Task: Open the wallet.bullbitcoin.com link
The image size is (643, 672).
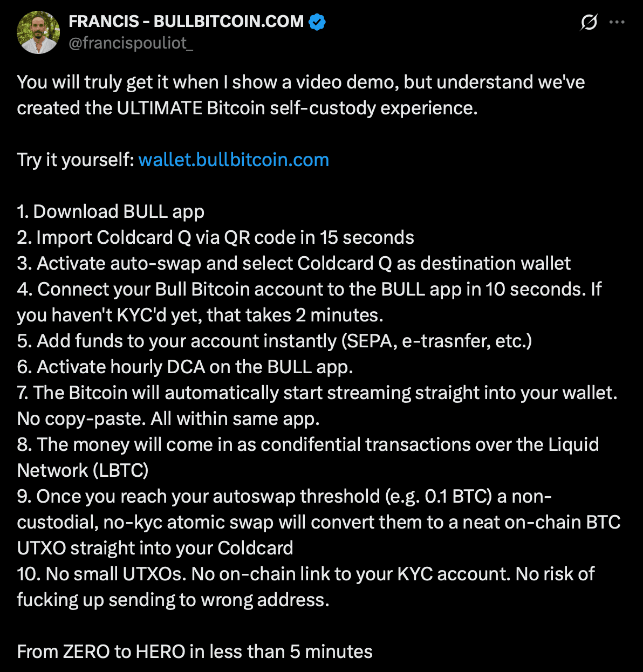Action: (234, 160)
